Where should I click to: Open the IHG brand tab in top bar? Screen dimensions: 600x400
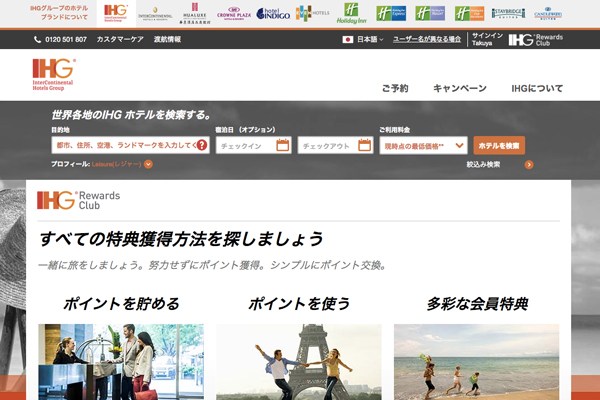[x=116, y=13]
